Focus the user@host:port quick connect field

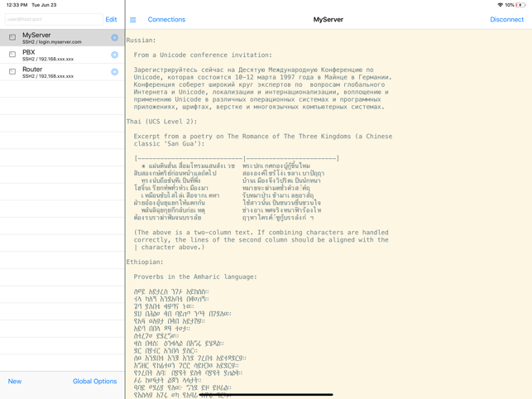coord(54,19)
